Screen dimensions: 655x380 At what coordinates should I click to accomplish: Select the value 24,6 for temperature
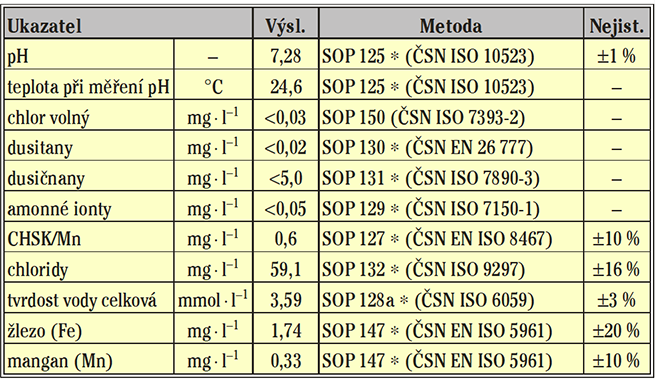286,85
